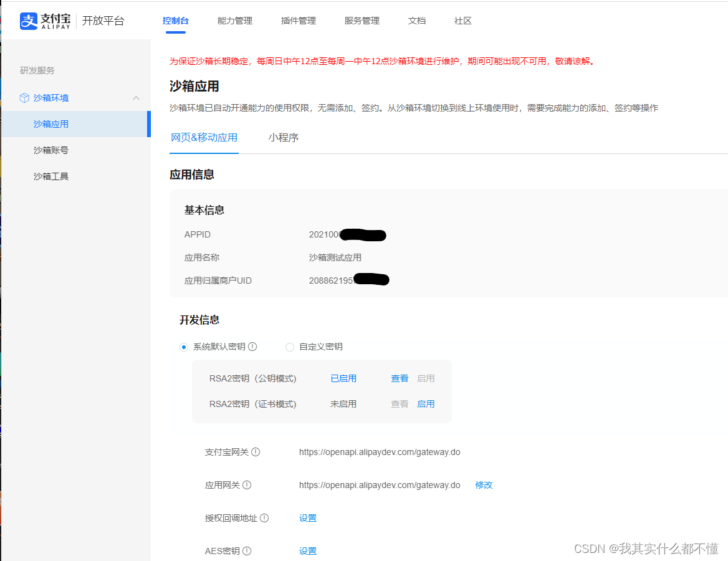The height and width of the screenshot is (561, 728).
Task: Set the 授权回调地址
Action: (x=308, y=518)
